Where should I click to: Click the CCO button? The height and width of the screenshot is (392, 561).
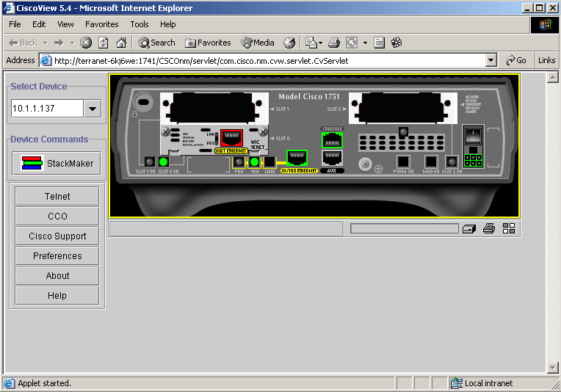(x=57, y=216)
